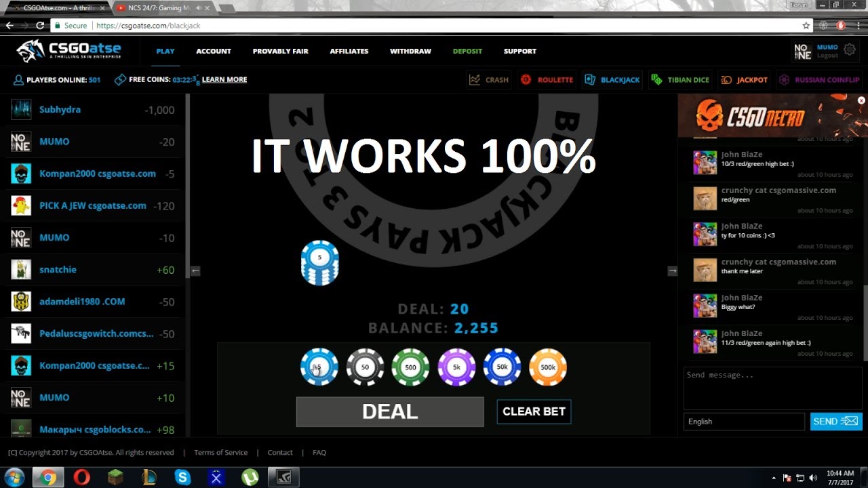The height and width of the screenshot is (488, 868).
Task: Open the Provably Fair page
Action: 281,51
